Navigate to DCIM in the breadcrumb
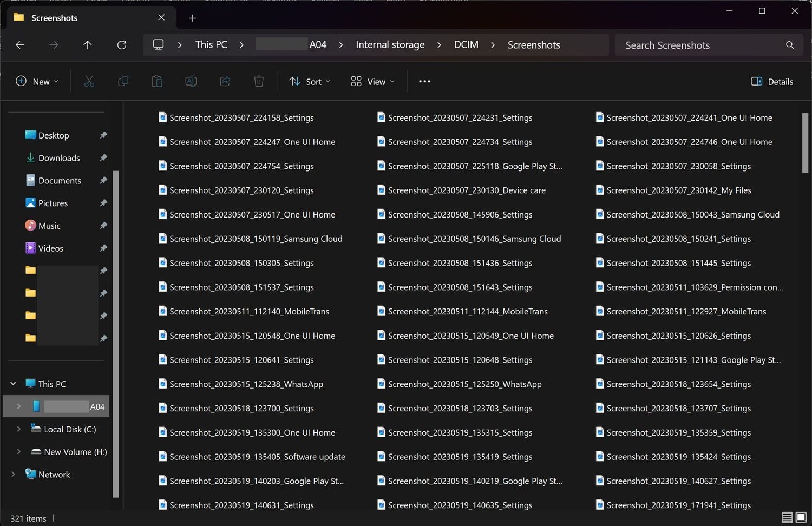The width and height of the screenshot is (812, 526). click(466, 45)
